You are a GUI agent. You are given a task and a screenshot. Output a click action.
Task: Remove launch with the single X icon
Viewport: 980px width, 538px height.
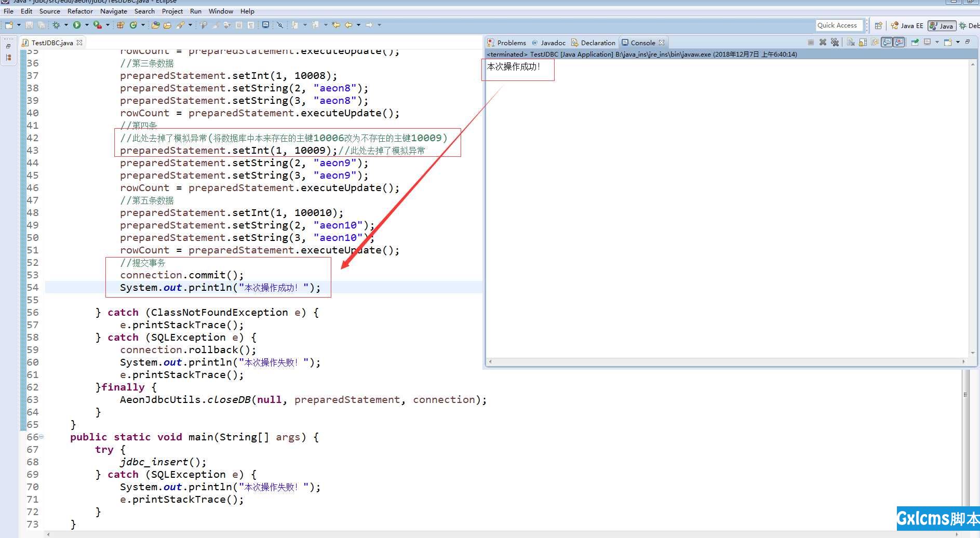(823, 42)
